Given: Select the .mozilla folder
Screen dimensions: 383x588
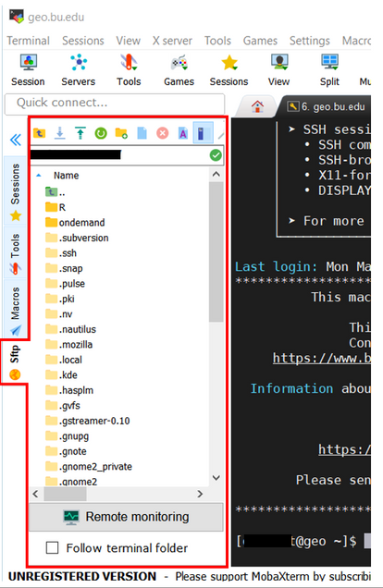Looking at the screenshot, I should tap(69, 345).
